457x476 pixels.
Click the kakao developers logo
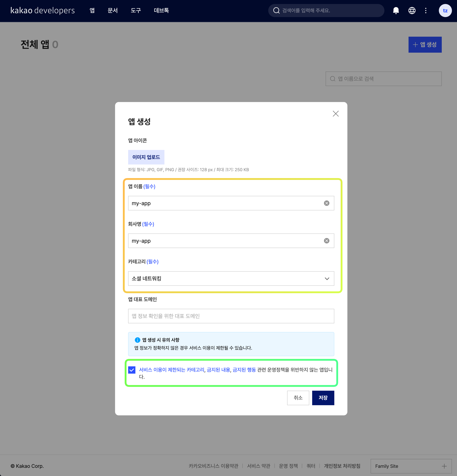(43, 11)
